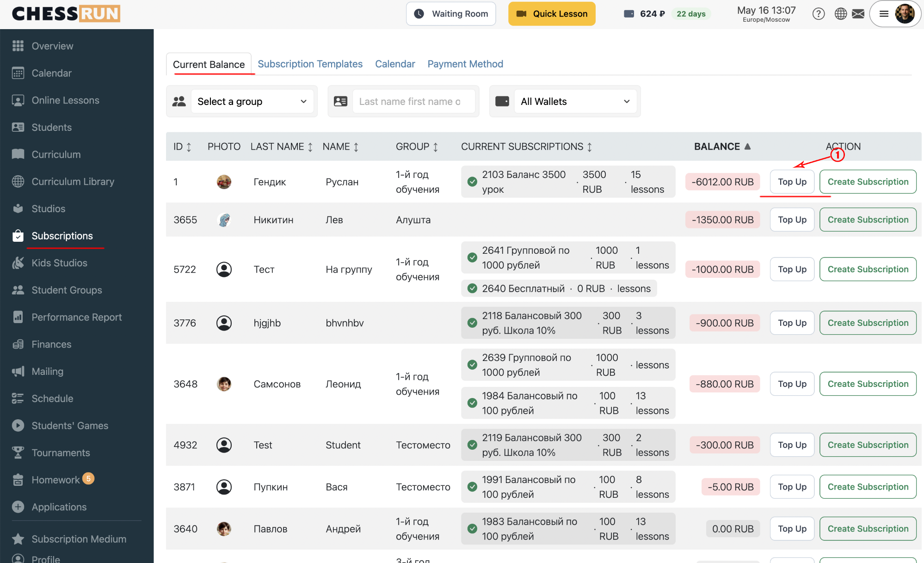Switch to the Calendar tab
The image size is (924, 563).
click(x=395, y=64)
